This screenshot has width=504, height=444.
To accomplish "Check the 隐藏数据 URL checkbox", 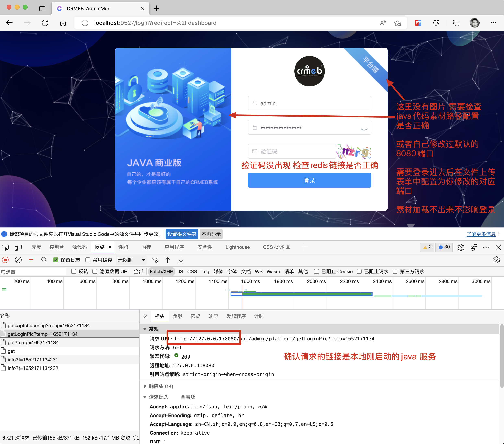I will click(95, 272).
